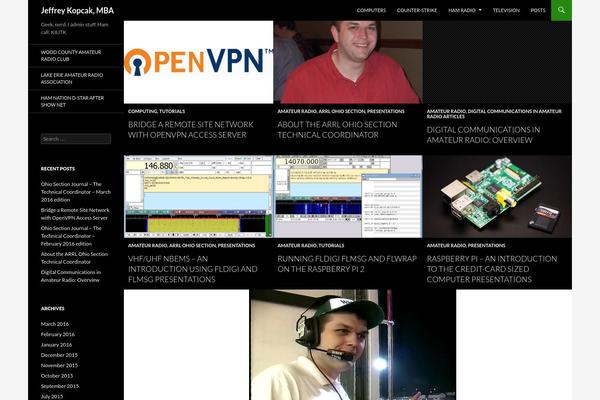This screenshot has width=600, height=400.
Task: Click the Jeffrey Kopcak, MBA site title
Action: (x=77, y=10)
